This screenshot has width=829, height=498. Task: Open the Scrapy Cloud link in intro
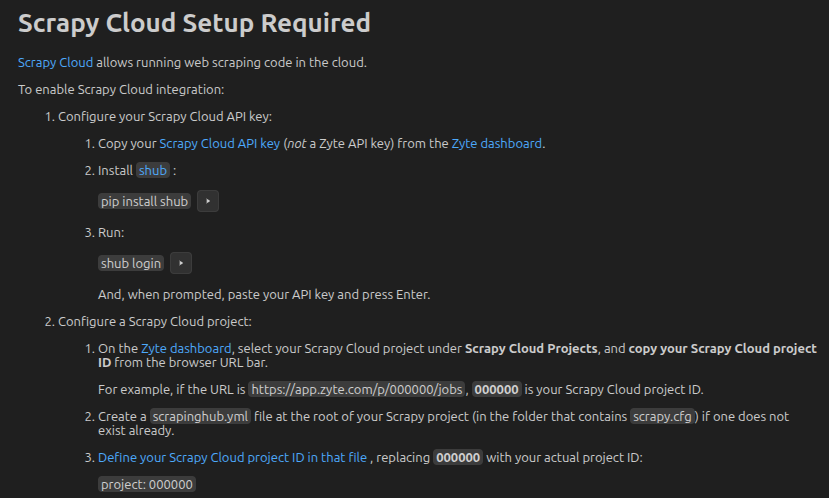(55, 62)
